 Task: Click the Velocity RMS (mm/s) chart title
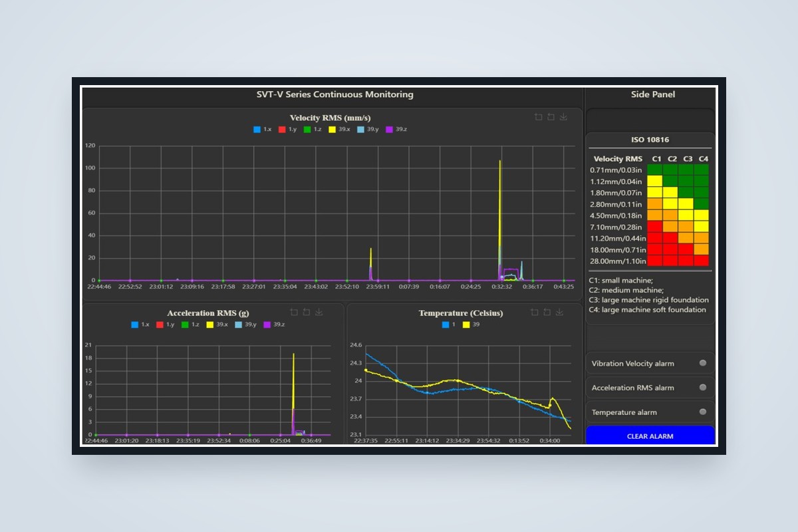coord(331,118)
